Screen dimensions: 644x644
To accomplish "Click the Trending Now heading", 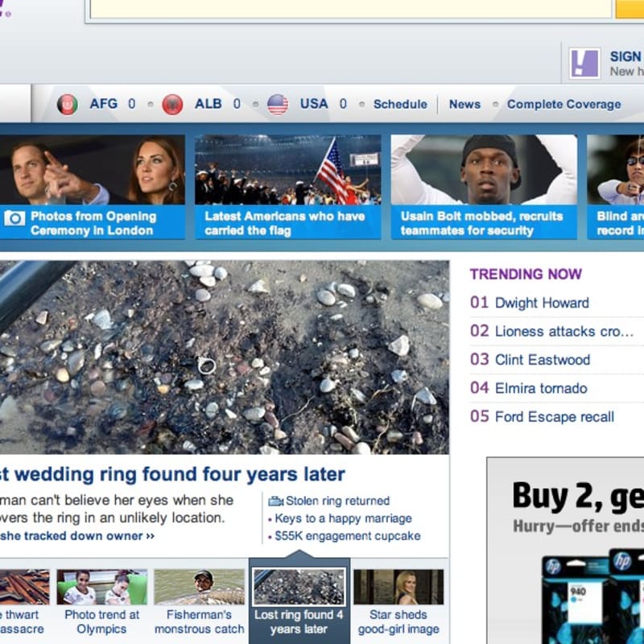I will point(526,274).
